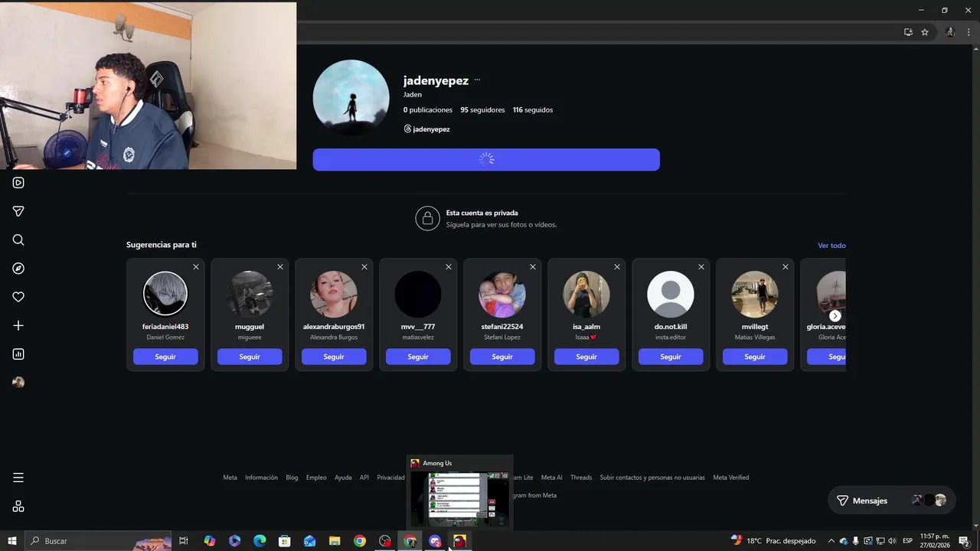Open Mensajes floating panel

pos(892,500)
